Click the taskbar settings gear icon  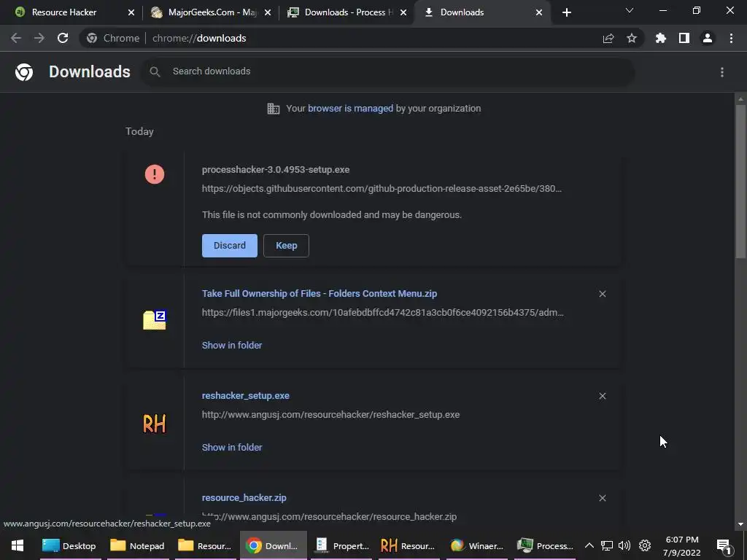[645, 545]
